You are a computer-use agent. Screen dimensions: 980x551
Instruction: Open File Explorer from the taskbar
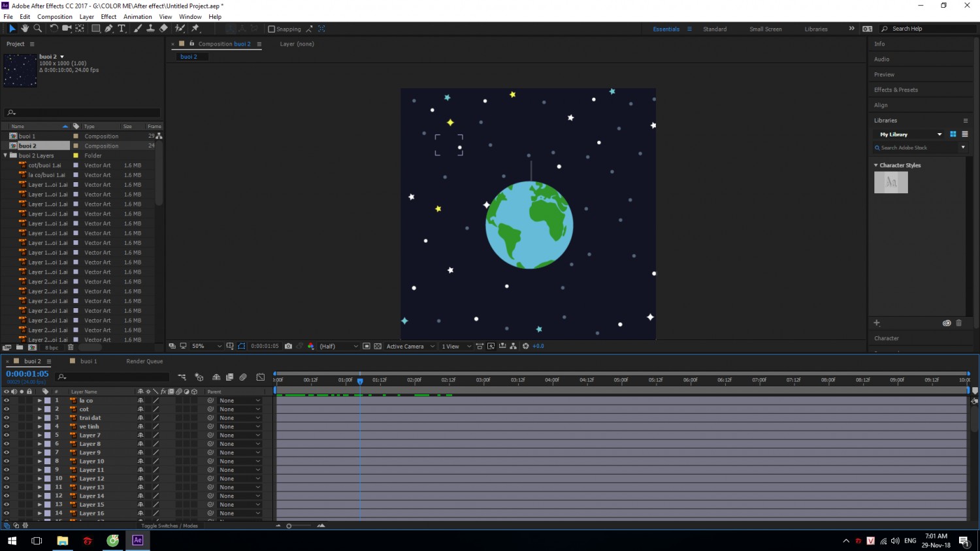(63, 541)
